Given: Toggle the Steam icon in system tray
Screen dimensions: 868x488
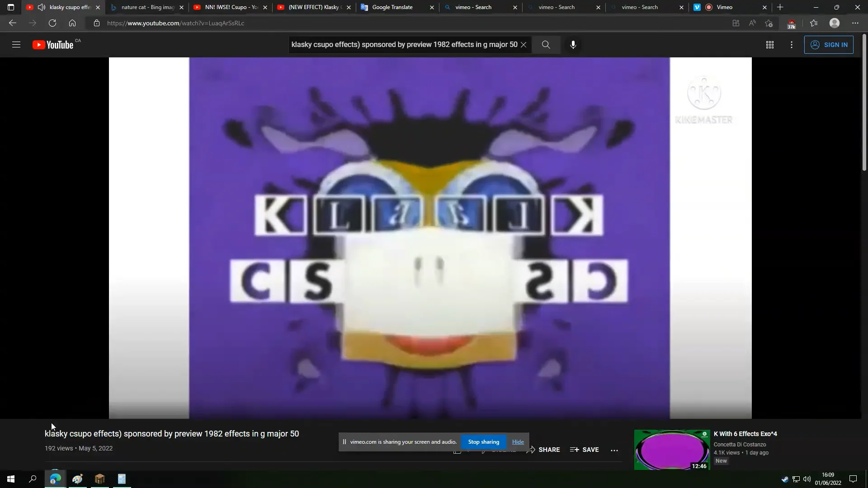Looking at the screenshot, I should point(785,479).
